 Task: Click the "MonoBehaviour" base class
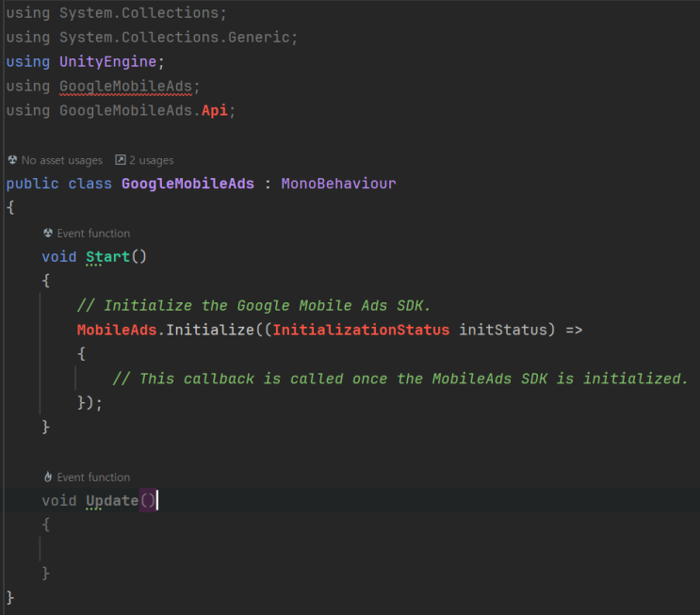tap(338, 184)
